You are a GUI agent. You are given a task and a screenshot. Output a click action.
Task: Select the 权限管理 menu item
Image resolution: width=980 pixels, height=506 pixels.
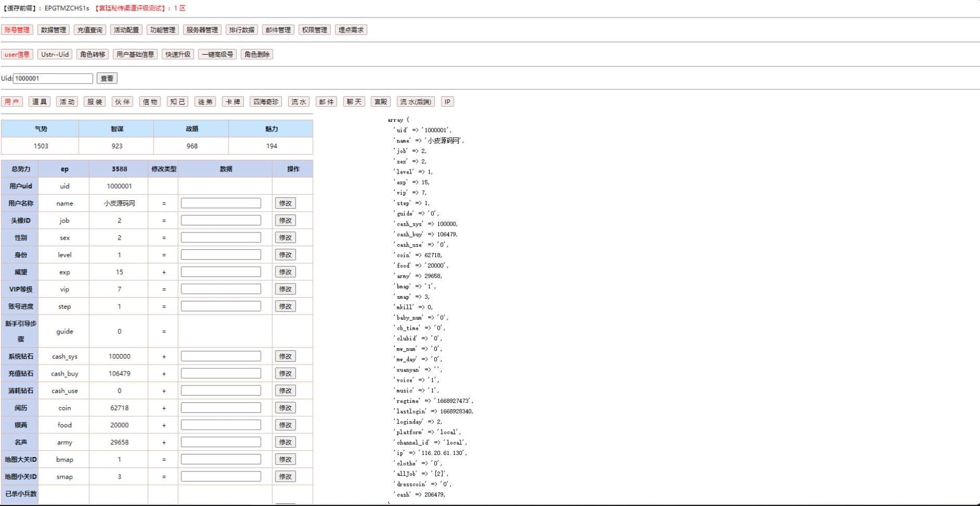coord(314,30)
